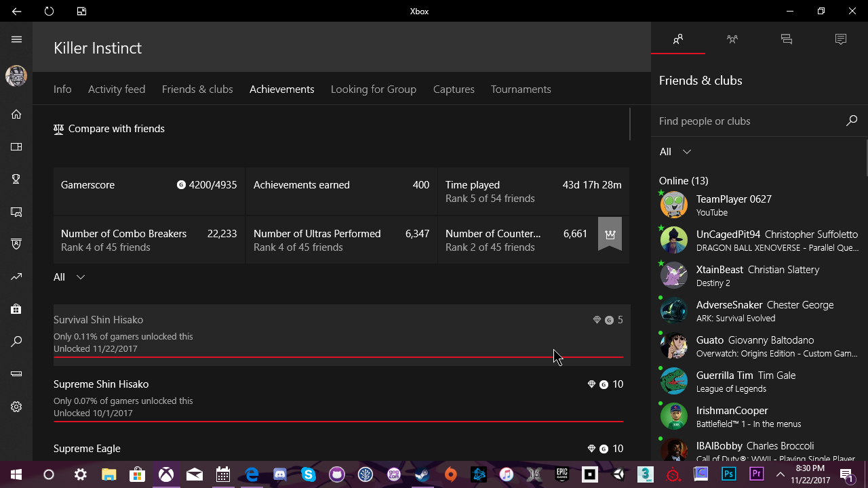
Task: Open the Survival Shin Hisako achievement
Action: 342,335
